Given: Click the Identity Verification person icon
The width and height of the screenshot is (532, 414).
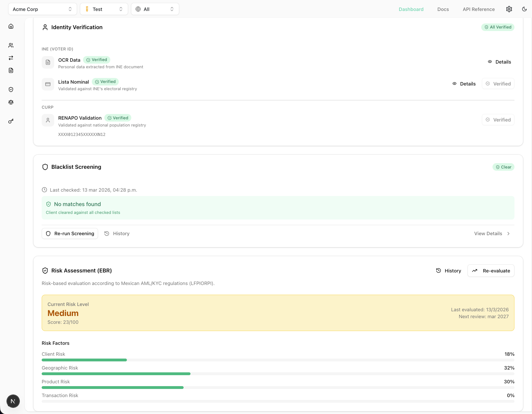Looking at the screenshot, I should point(45,27).
